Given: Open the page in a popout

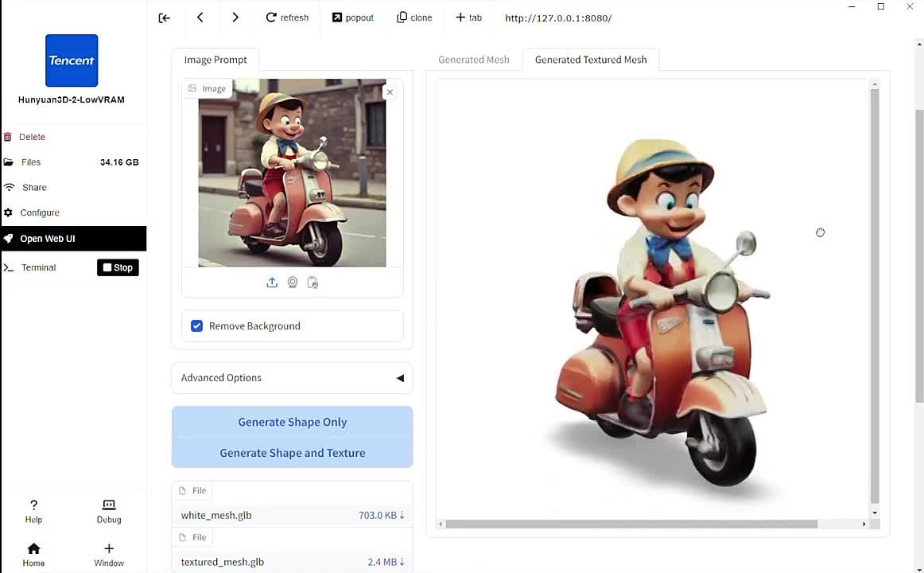Looking at the screenshot, I should point(352,18).
